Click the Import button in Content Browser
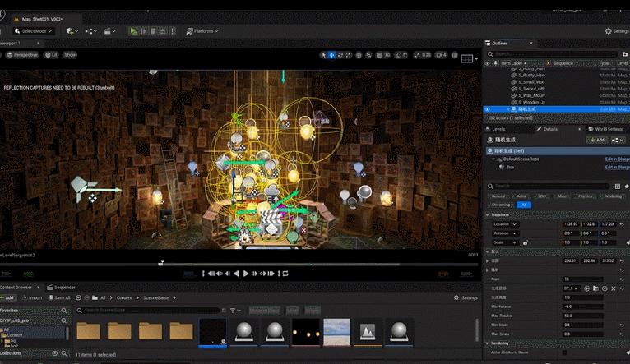The height and width of the screenshot is (364, 630). (32, 297)
